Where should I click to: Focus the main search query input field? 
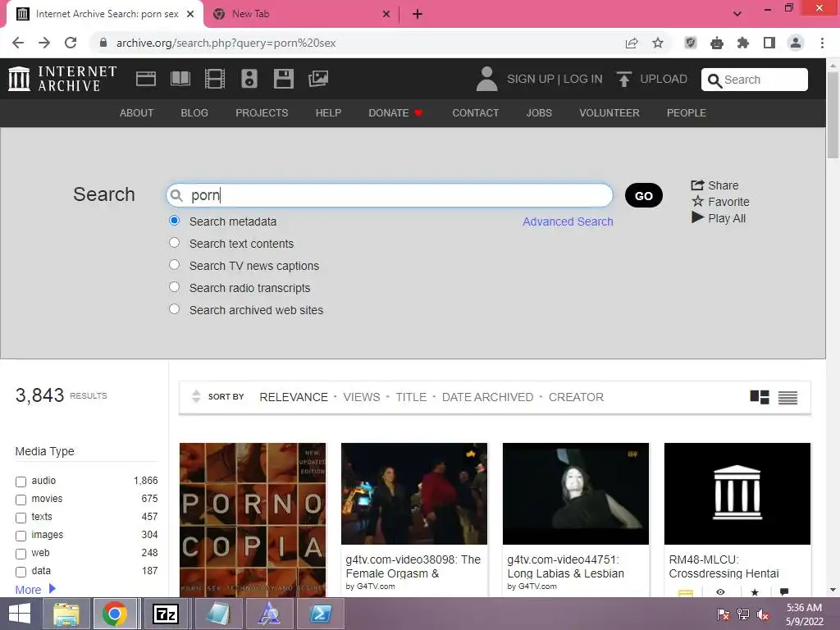click(390, 195)
